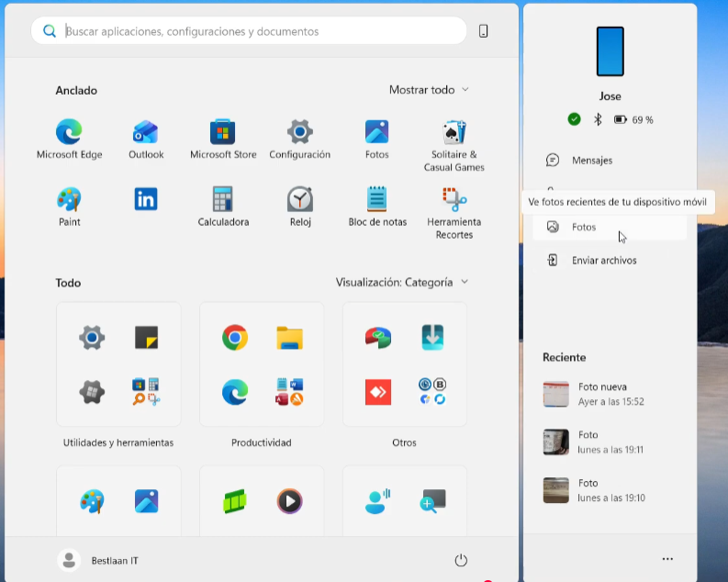728x582 pixels.
Task: Click the device name Jose
Action: [x=610, y=96]
